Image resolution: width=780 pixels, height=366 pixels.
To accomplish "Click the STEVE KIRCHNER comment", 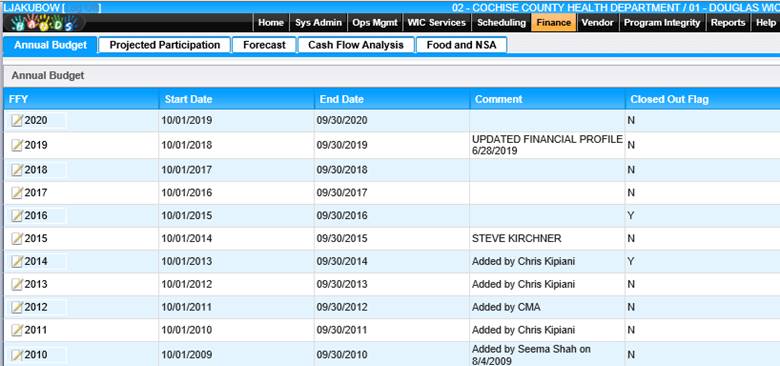I will coord(516,239).
